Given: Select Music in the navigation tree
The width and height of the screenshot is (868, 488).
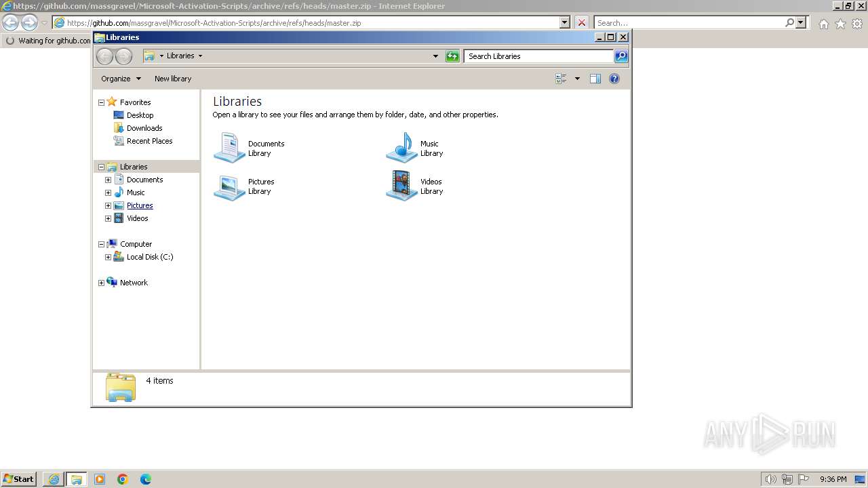Looking at the screenshot, I should click(x=136, y=192).
